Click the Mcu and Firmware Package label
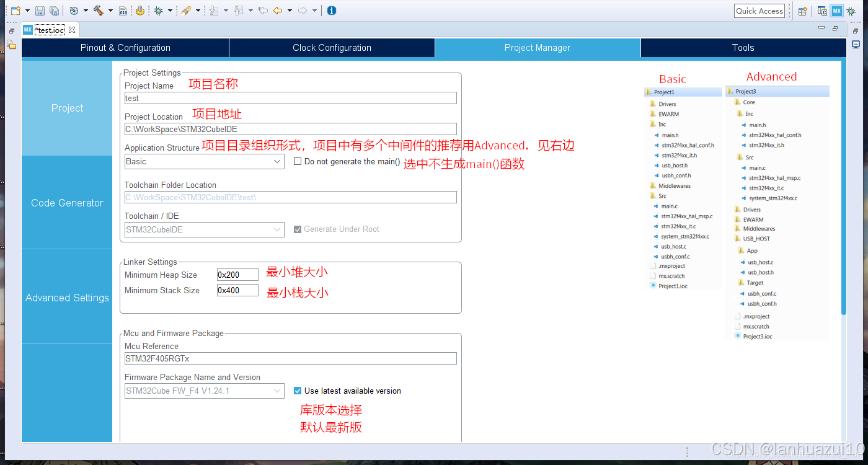868x465 pixels. click(x=174, y=333)
